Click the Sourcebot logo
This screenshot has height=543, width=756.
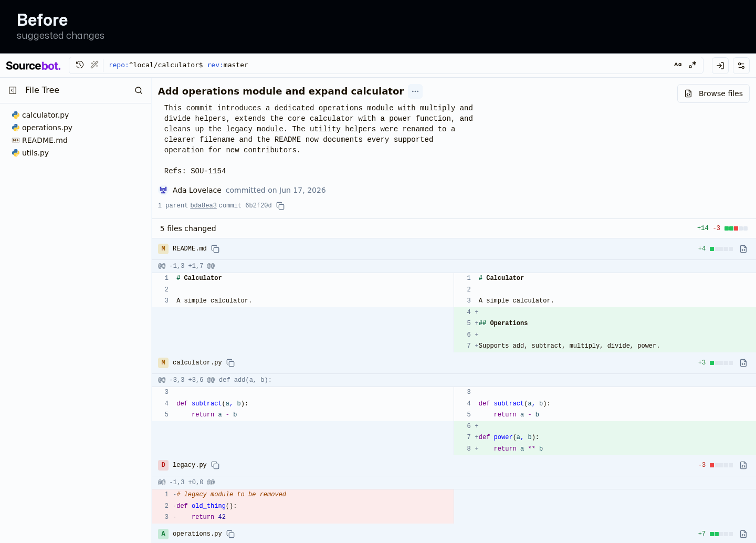[33, 66]
